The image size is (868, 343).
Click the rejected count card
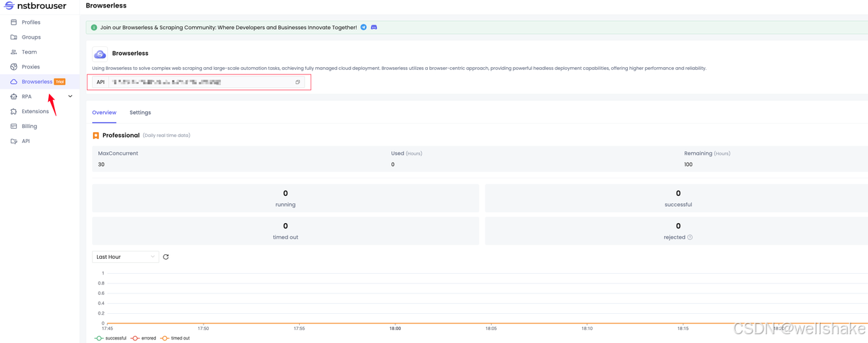click(x=678, y=231)
